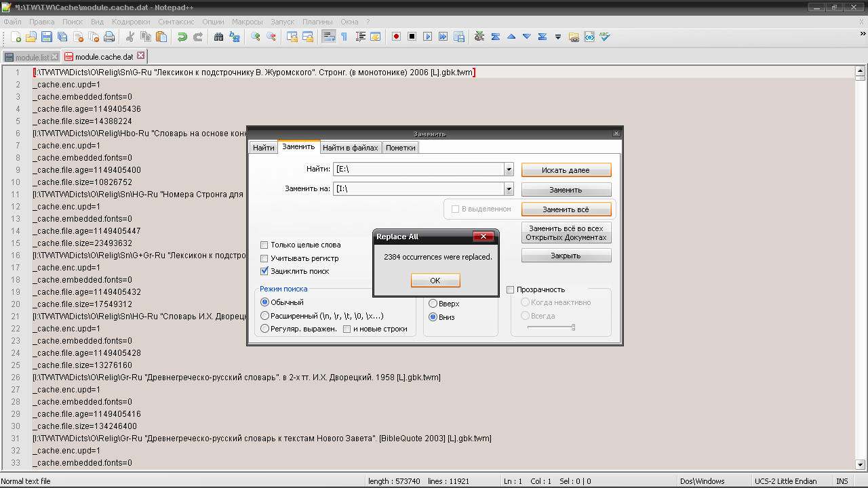
Task: Toggle the Word Wrap toolbar icon
Action: pos(329,37)
